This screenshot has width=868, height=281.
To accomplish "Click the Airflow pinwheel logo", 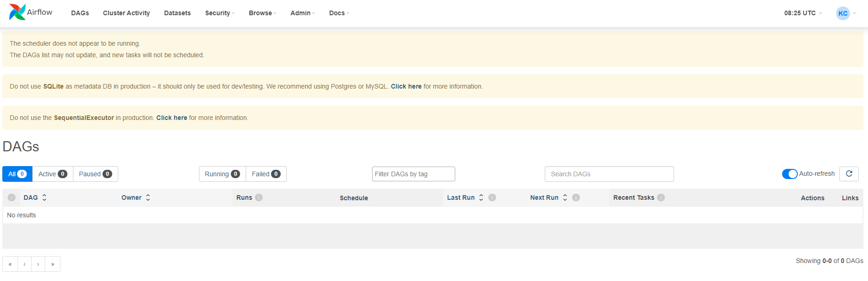I will click(18, 12).
